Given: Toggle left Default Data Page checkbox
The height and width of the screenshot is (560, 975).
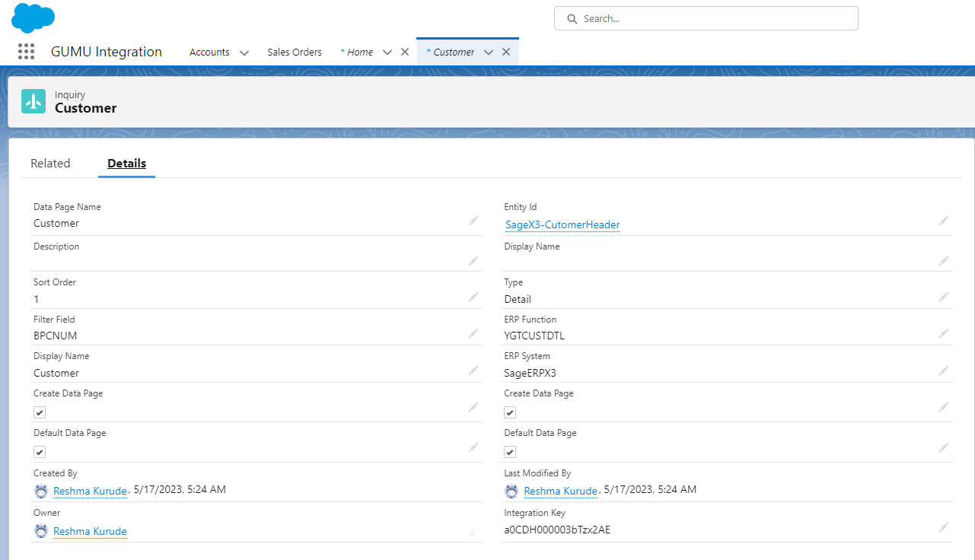Looking at the screenshot, I should (x=40, y=452).
